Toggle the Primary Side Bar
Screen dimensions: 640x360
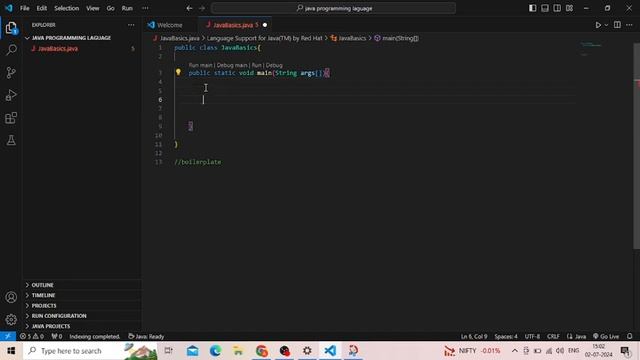pos(533,8)
